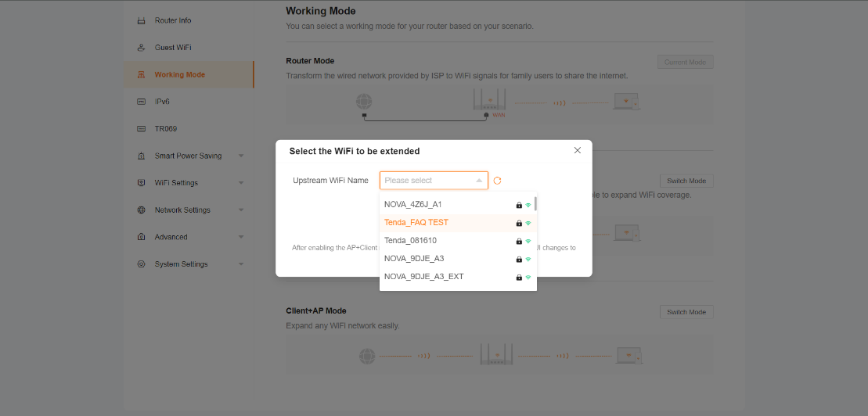Click the System Settings gear icon

142,264
